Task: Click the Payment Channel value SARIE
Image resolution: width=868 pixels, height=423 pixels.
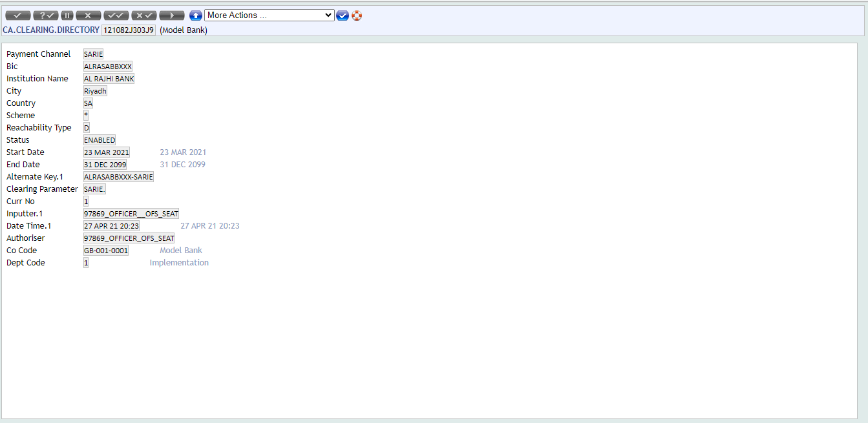Action: point(93,54)
